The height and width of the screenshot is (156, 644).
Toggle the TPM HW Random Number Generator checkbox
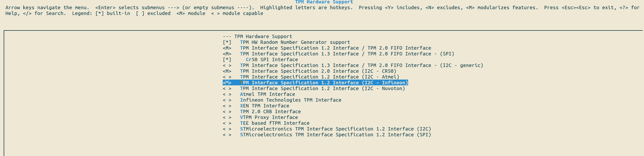227,42
